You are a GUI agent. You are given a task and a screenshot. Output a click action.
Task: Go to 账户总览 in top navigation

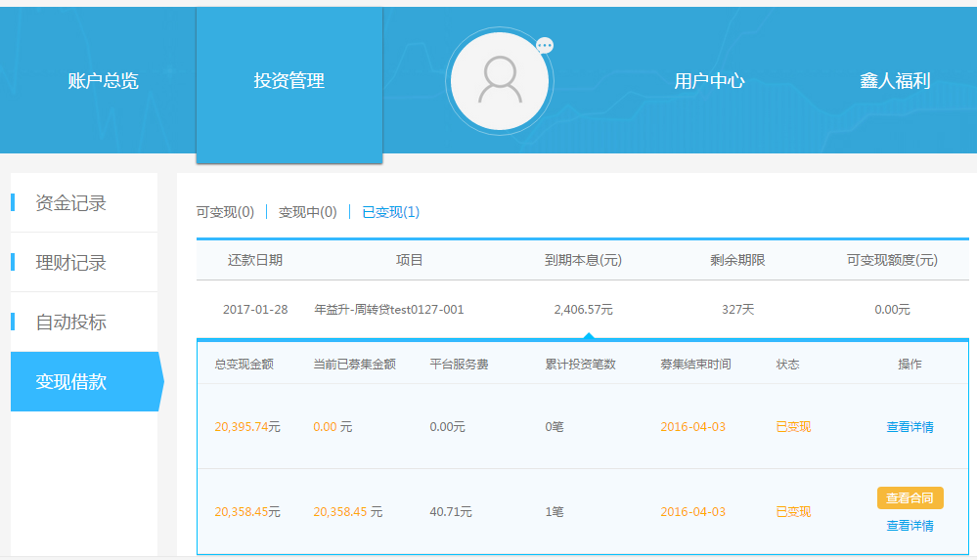tap(103, 81)
